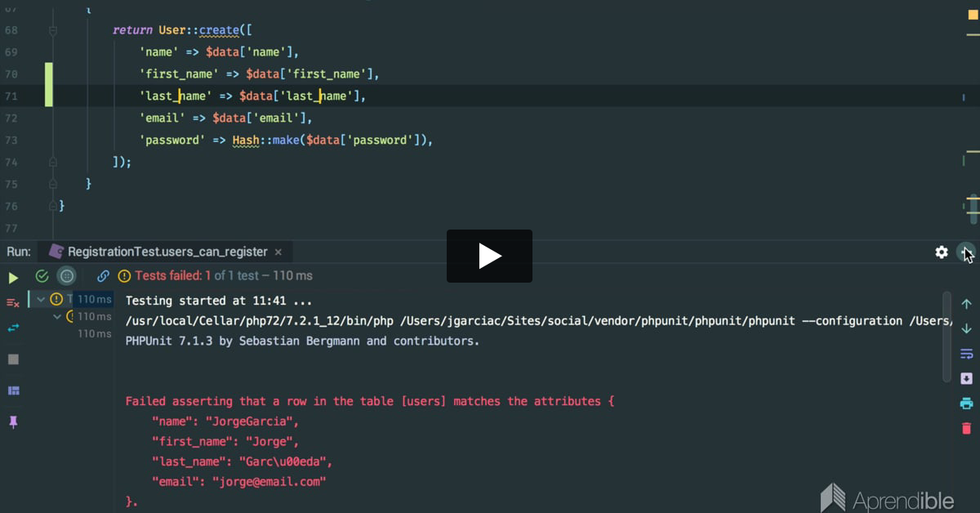Toggle auto-test with the blue arrows icon
The height and width of the screenshot is (513, 980).
click(x=13, y=328)
